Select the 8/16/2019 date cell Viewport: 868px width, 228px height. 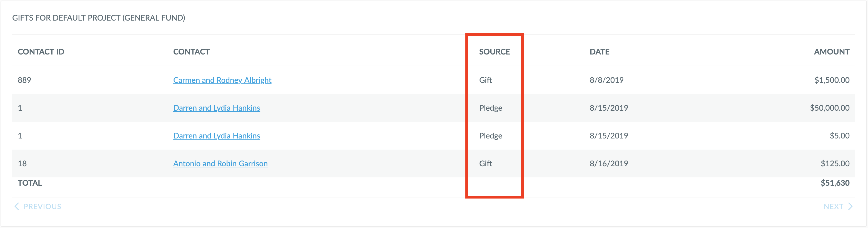tap(609, 163)
